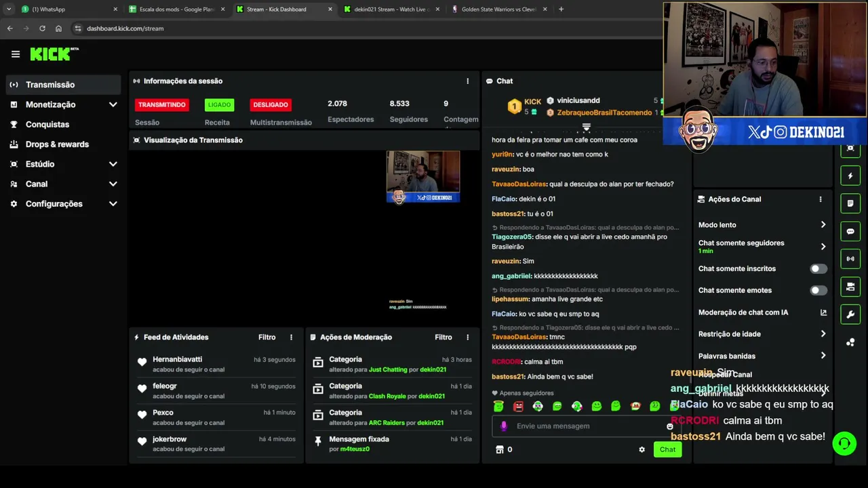Open Filtro in Feed de Atividades
The width and height of the screenshot is (868, 488).
[x=267, y=337]
